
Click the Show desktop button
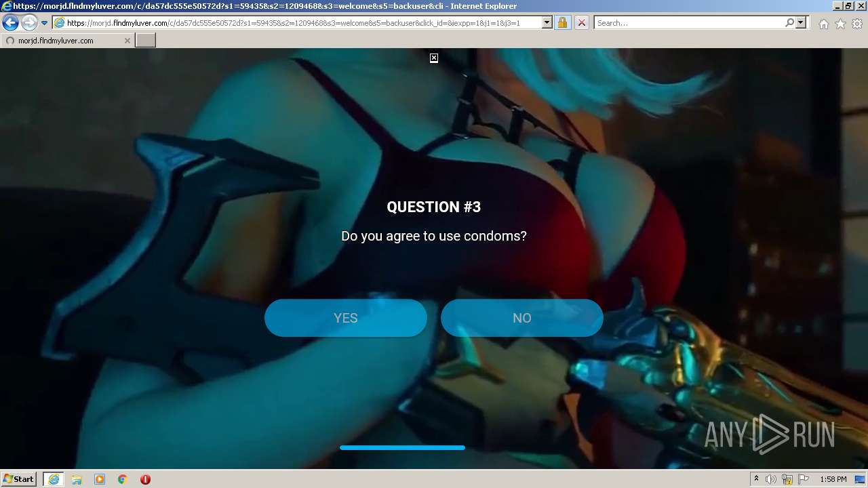click(x=861, y=479)
